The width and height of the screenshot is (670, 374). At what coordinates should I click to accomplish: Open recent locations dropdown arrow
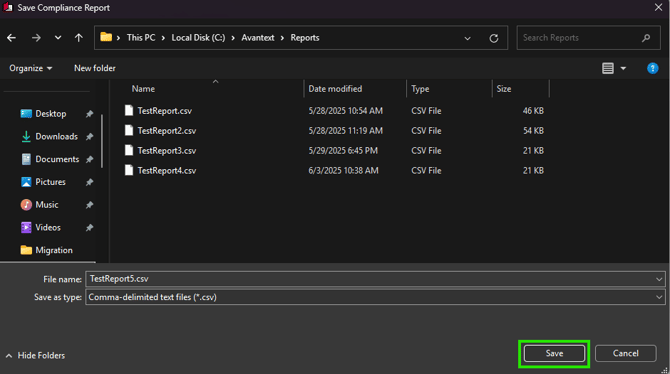(x=58, y=38)
